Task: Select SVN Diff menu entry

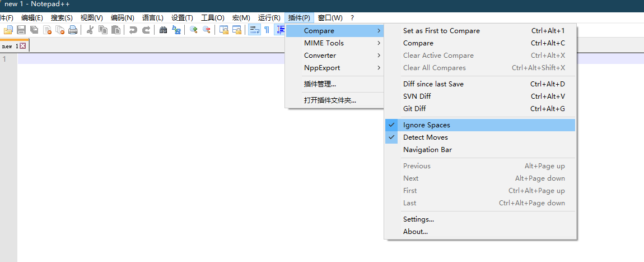Action: (x=480, y=96)
